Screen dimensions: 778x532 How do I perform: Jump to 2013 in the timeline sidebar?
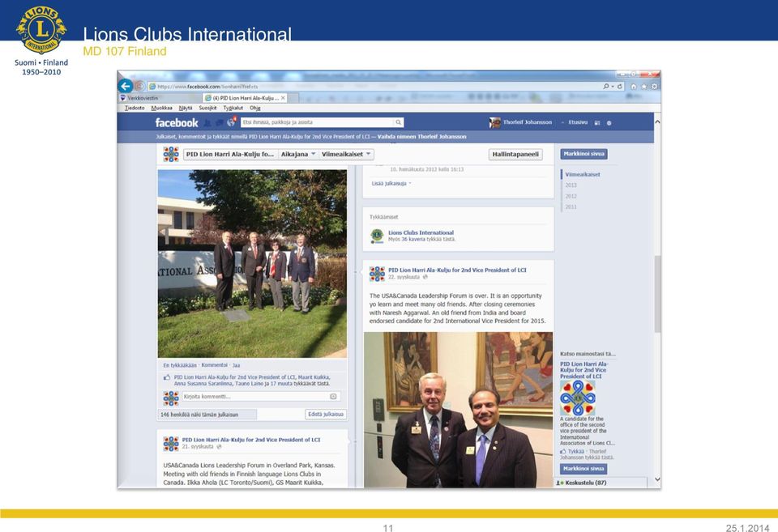571,185
